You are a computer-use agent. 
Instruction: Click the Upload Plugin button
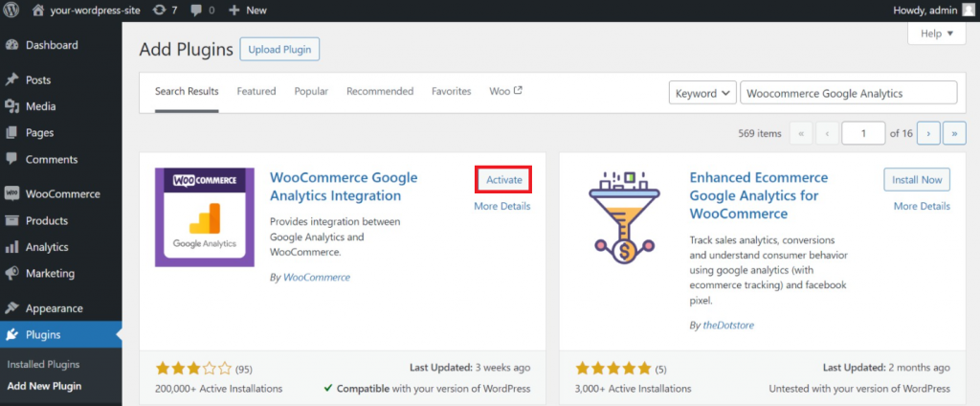pos(279,49)
